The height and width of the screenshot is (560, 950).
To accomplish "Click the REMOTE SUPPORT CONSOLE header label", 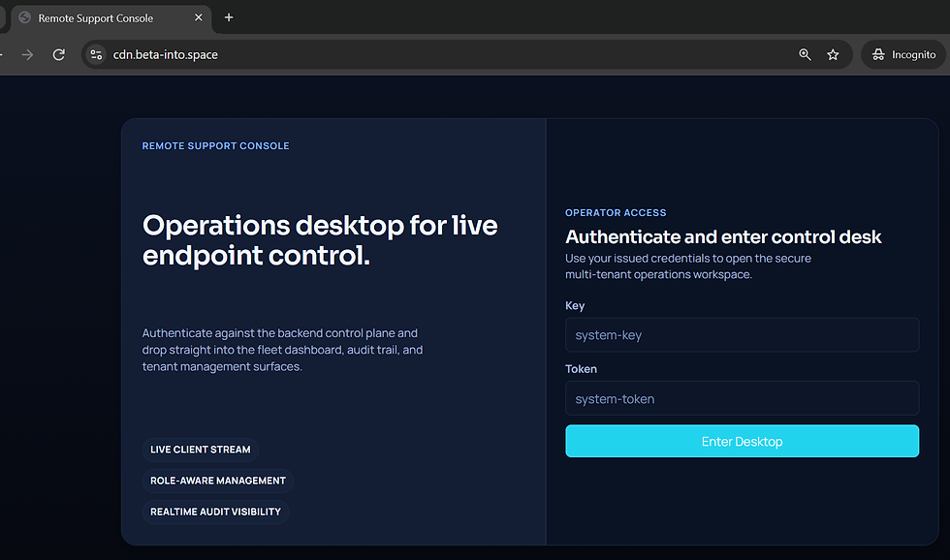I will 215,146.
